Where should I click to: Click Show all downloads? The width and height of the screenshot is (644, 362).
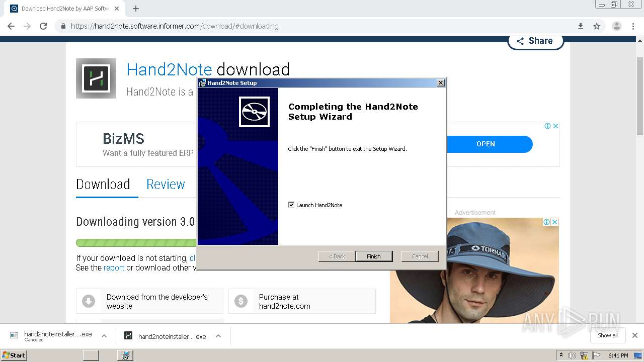[x=608, y=335]
